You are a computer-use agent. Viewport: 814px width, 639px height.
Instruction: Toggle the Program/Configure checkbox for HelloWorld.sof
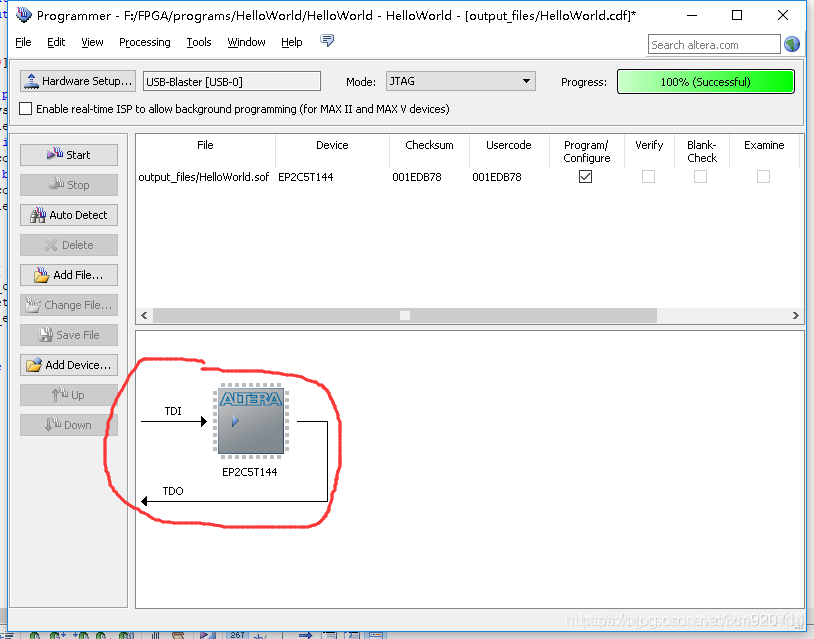[585, 176]
